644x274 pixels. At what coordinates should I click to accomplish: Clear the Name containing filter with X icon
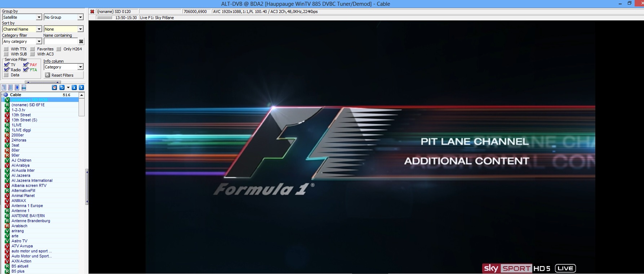81,41
